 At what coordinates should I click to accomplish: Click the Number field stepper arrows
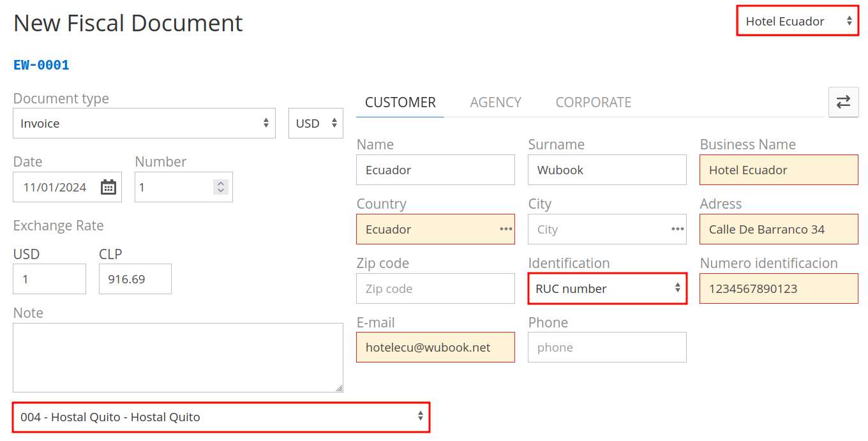[x=221, y=187]
